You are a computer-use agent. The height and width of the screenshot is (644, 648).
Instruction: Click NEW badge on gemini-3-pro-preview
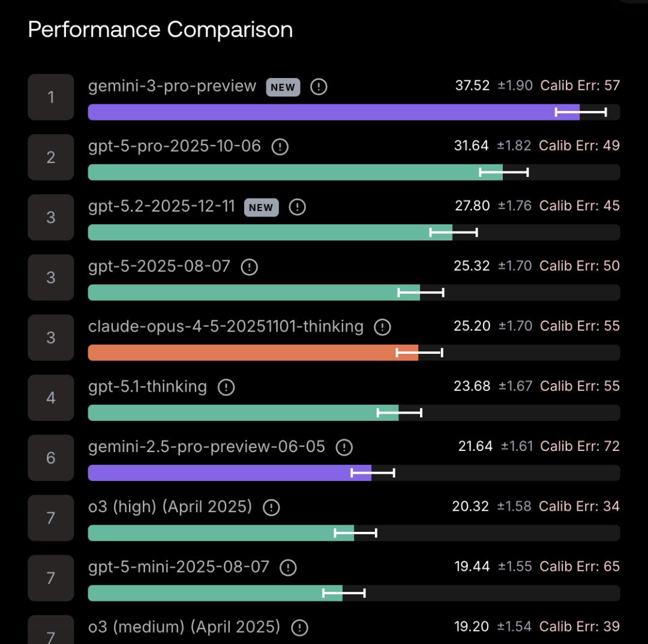pos(283,87)
